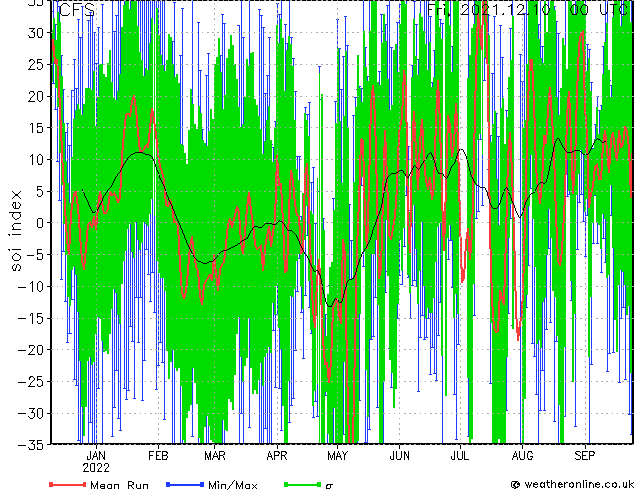Click the y-axis value 5
The height and width of the screenshot is (490, 634).
(x=40, y=191)
